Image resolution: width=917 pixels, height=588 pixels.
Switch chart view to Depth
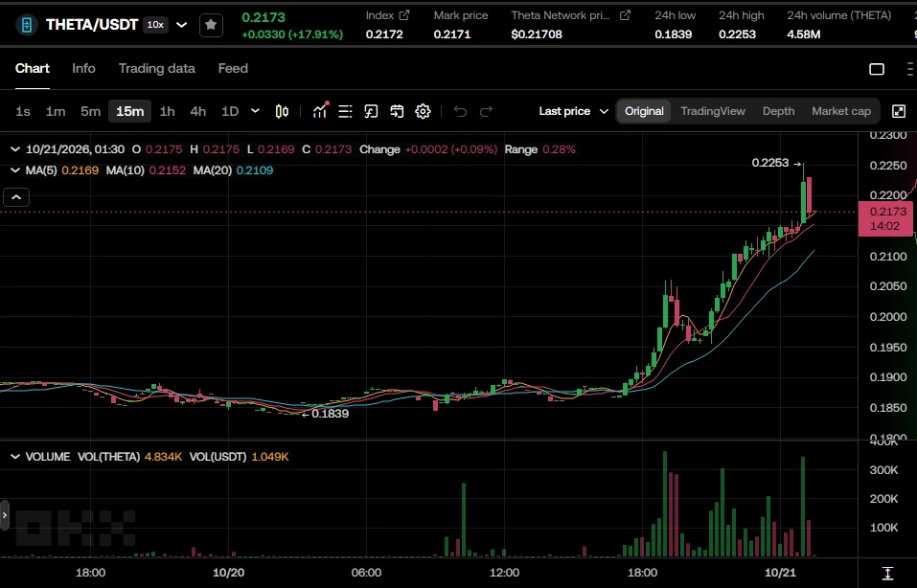(x=778, y=111)
